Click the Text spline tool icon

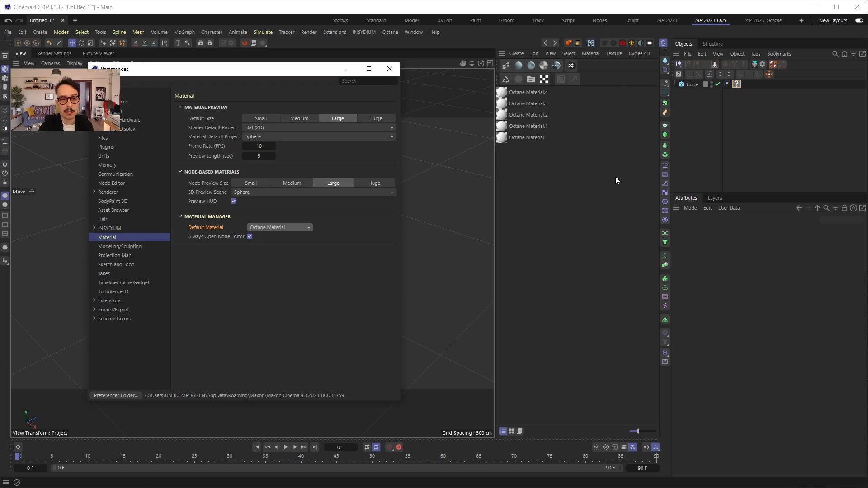pyautogui.click(x=178, y=43)
